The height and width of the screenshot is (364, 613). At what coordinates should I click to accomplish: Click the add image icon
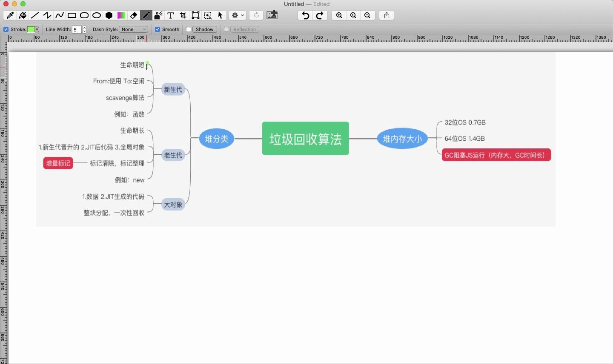click(272, 15)
